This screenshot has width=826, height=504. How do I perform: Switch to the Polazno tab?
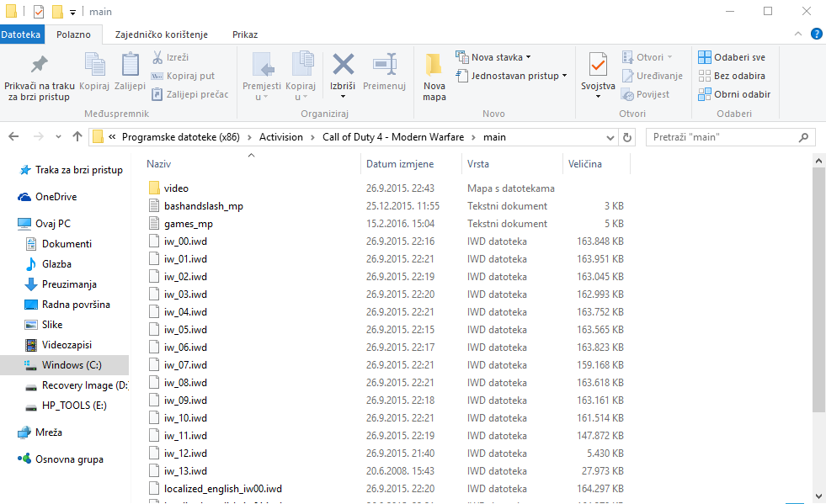(73, 34)
